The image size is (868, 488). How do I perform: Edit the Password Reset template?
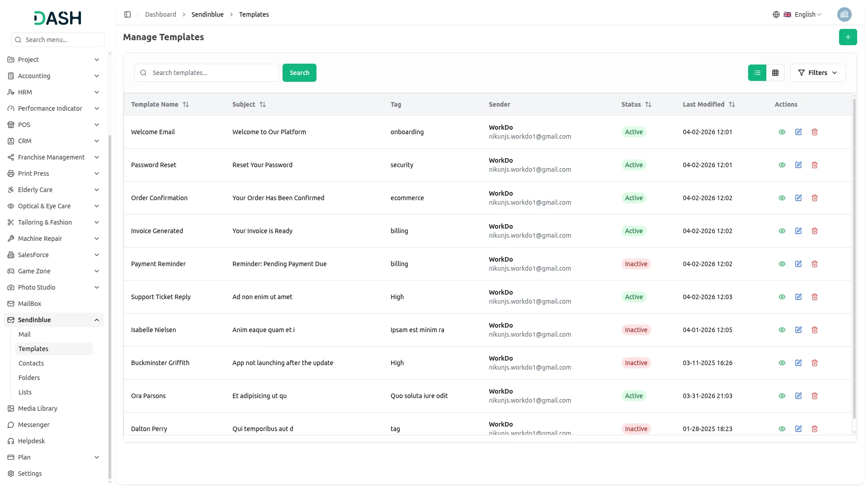pos(798,165)
